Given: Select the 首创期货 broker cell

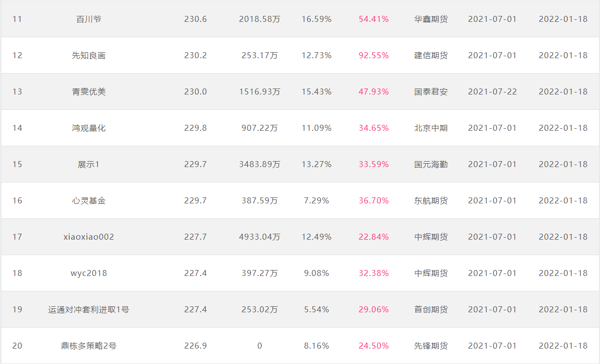Looking at the screenshot, I should pyautogui.click(x=431, y=310).
